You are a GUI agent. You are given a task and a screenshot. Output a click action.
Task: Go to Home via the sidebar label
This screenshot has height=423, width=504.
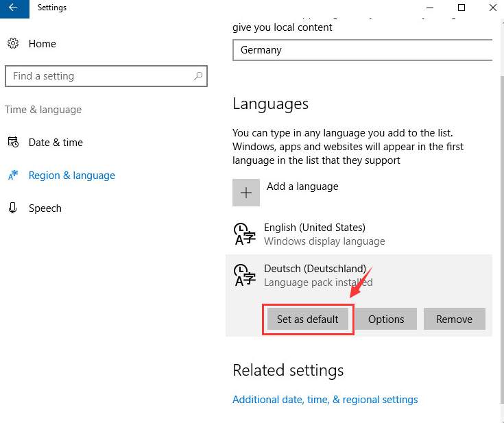pyautogui.click(x=43, y=44)
